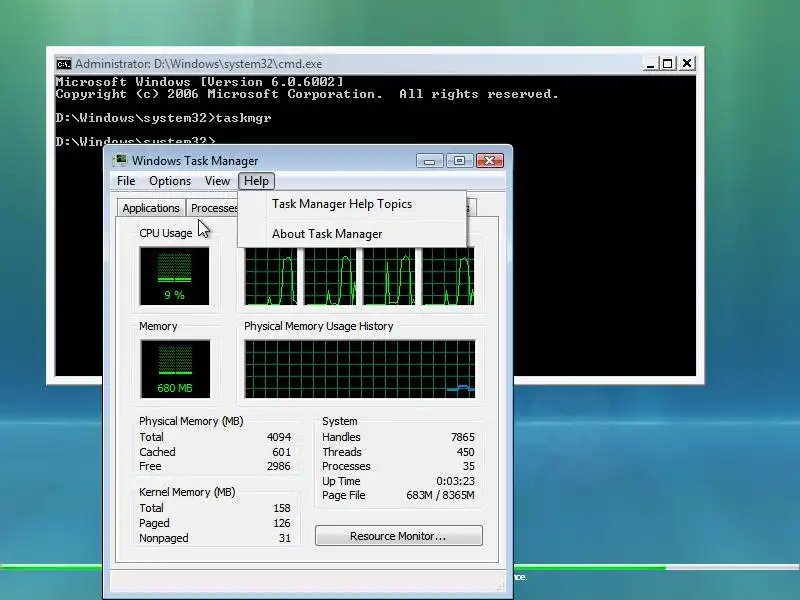Click the 'taskmgr' command line in cmd

click(x=163, y=118)
